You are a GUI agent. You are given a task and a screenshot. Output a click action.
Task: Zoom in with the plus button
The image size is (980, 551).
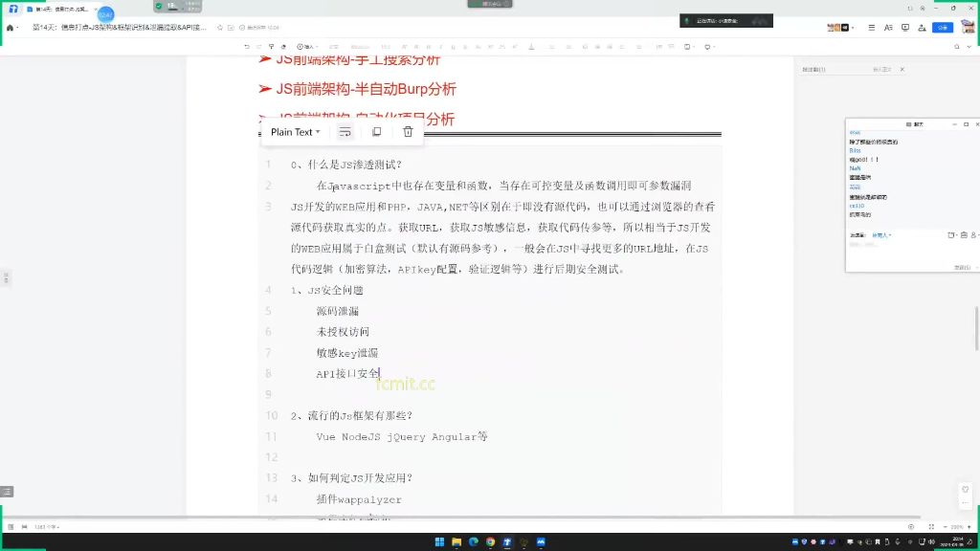pyautogui.click(x=969, y=527)
